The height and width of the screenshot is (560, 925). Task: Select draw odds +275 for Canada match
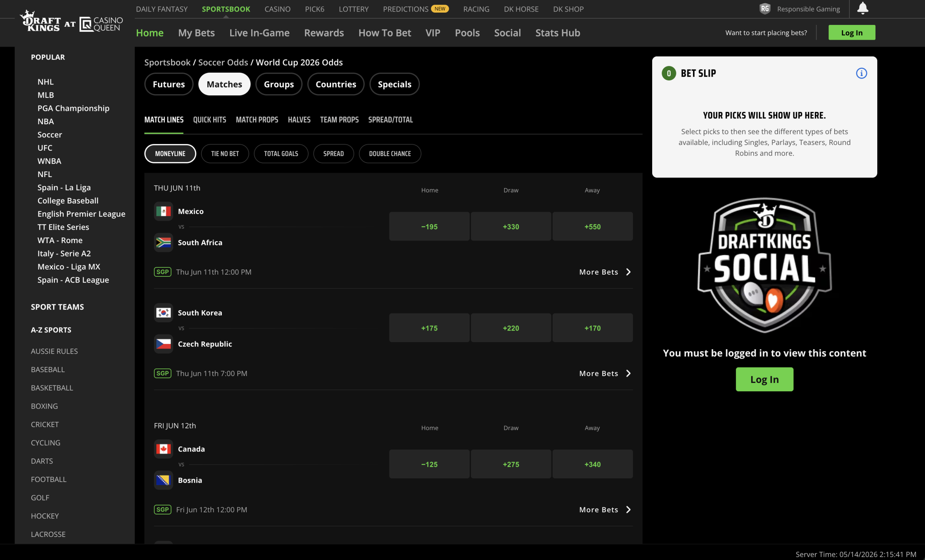pyautogui.click(x=511, y=464)
